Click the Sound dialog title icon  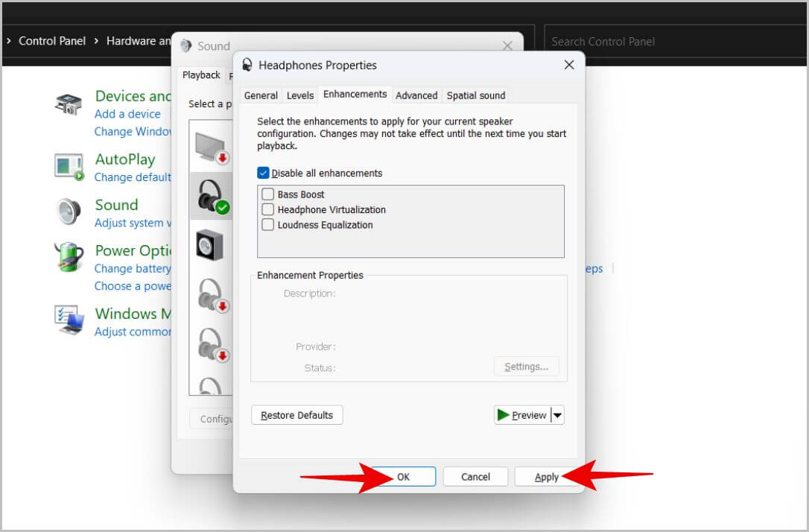[185, 46]
